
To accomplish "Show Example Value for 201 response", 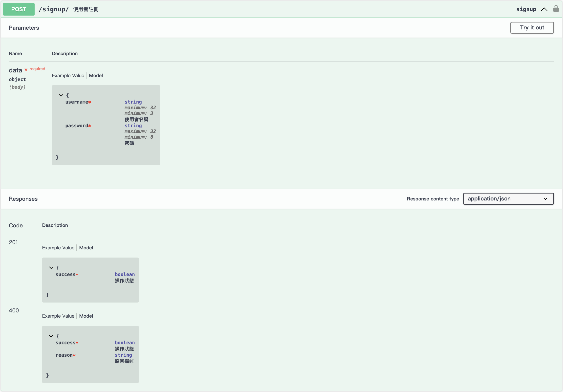I will click(58, 248).
